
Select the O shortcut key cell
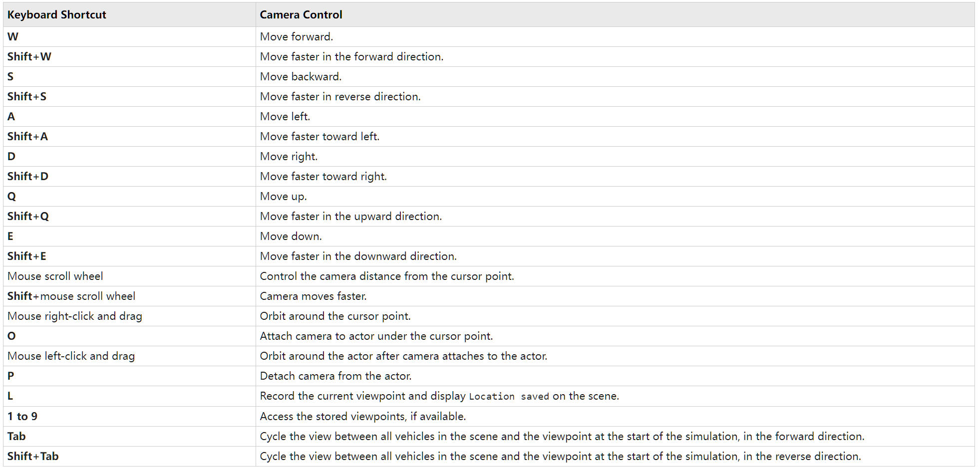click(12, 336)
